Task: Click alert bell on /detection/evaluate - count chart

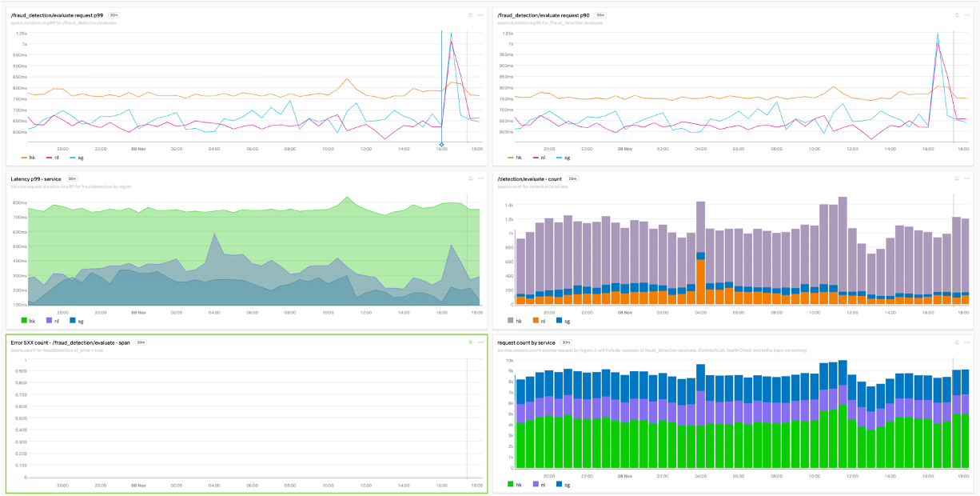Action: pos(956,178)
